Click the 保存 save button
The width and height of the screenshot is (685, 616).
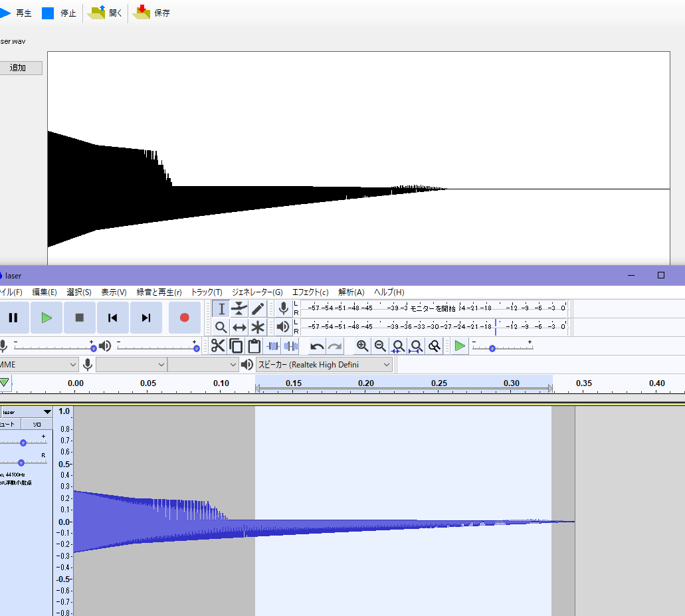click(x=151, y=13)
